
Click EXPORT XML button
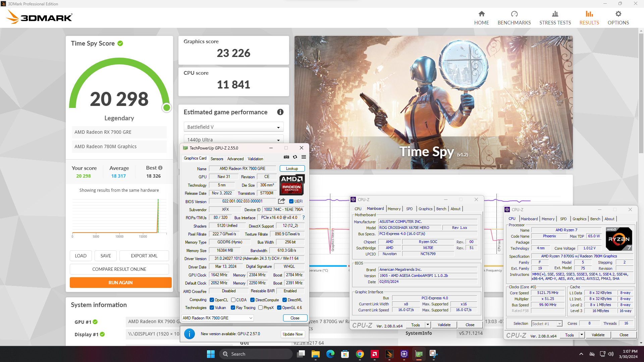tap(144, 256)
